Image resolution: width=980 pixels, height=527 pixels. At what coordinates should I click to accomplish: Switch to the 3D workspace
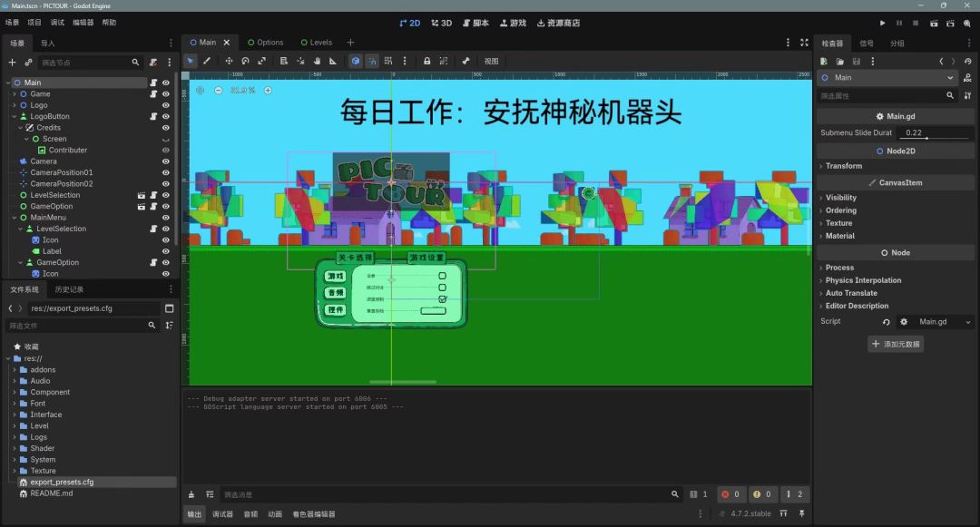(x=442, y=23)
